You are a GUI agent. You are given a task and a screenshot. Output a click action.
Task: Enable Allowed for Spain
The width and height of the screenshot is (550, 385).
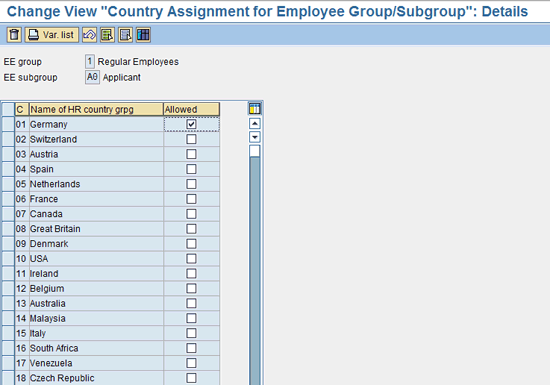(191, 169)
